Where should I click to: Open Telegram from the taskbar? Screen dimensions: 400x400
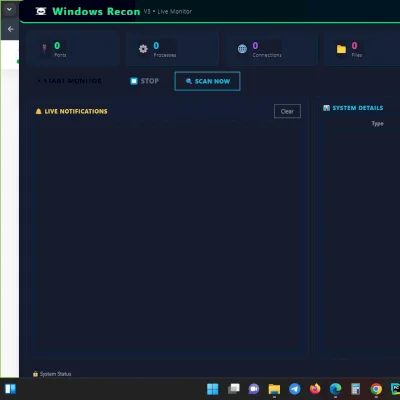point(295,389)
